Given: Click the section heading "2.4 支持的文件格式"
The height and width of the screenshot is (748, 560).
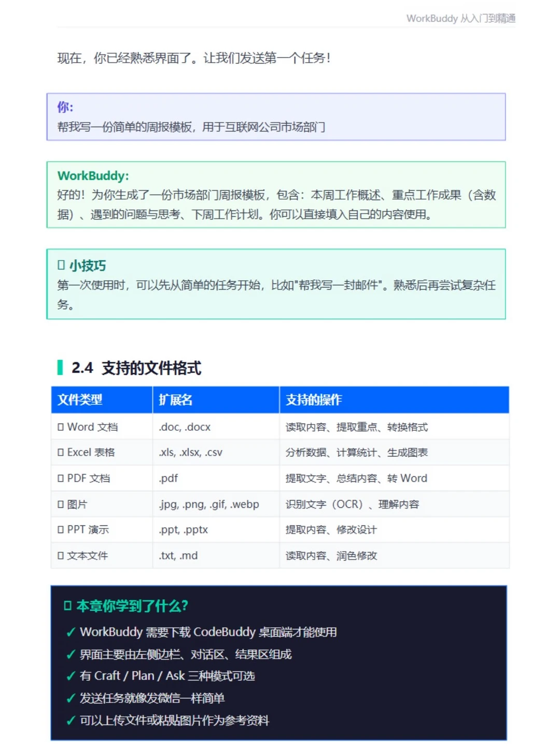Looking at the screenshot, I should coord(136,368).
